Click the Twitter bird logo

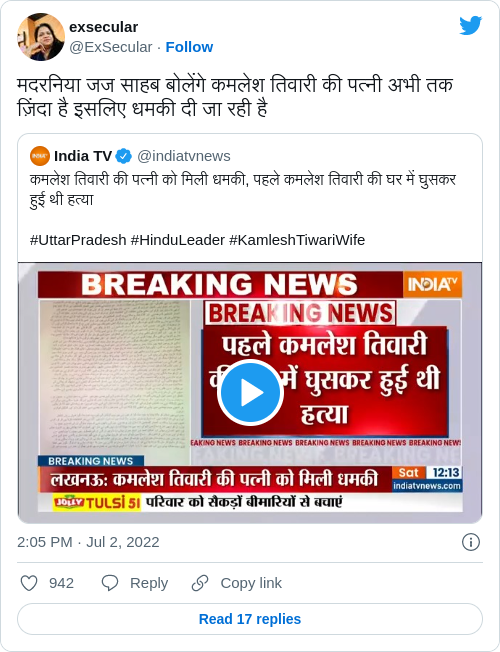(x=470, y=26)
